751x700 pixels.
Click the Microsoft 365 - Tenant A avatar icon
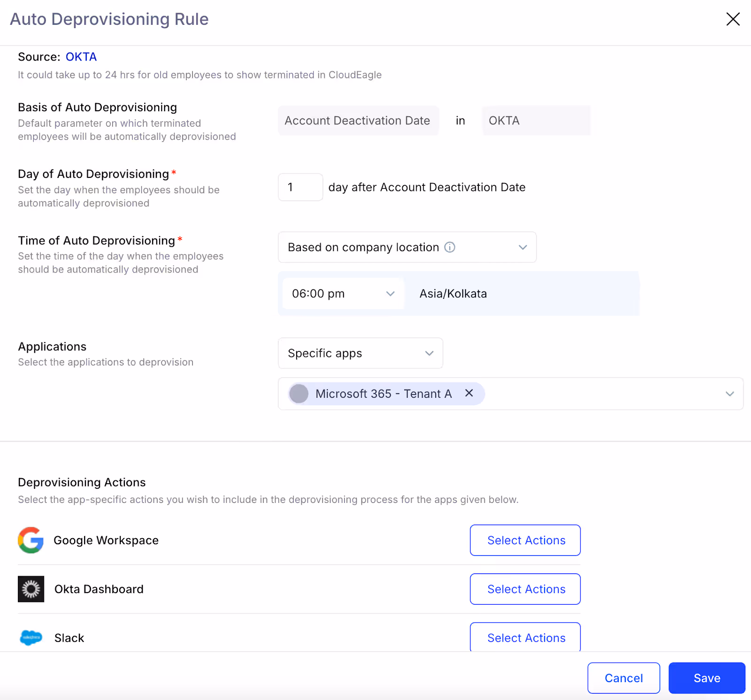299,394
